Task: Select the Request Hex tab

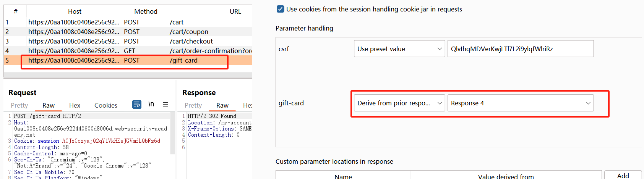Action: (75, 105)
